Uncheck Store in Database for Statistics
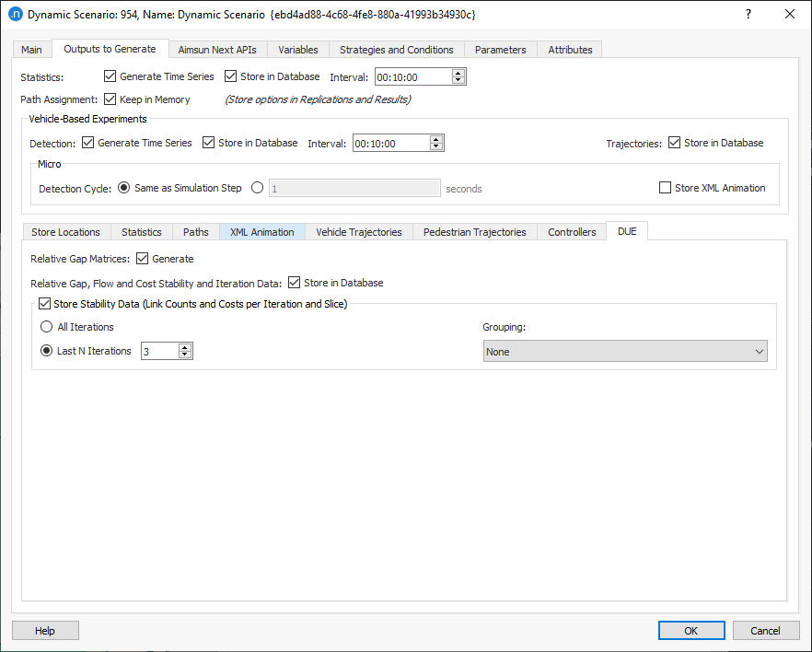The width and height of the screenshot is (812, 652). (x=230, y=76)
